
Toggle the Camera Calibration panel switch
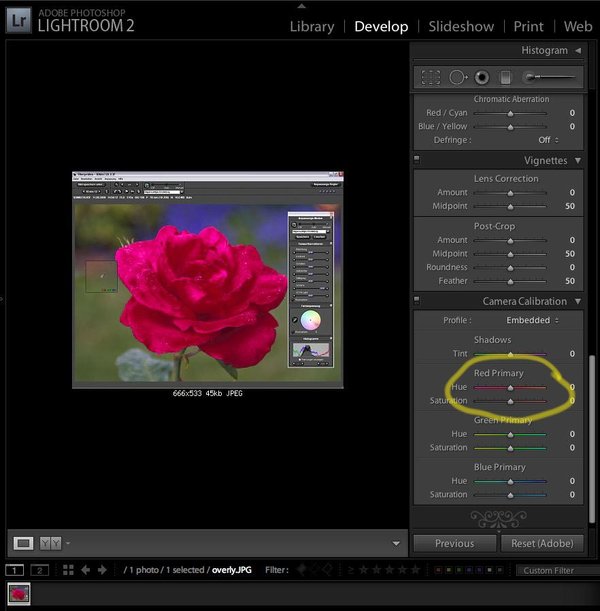click(416, 300)
